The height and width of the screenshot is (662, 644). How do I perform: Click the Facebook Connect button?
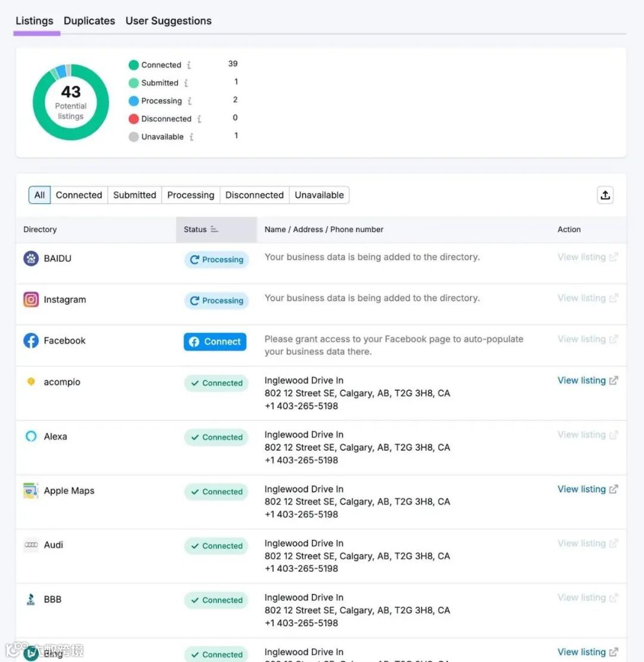point(215,342)
